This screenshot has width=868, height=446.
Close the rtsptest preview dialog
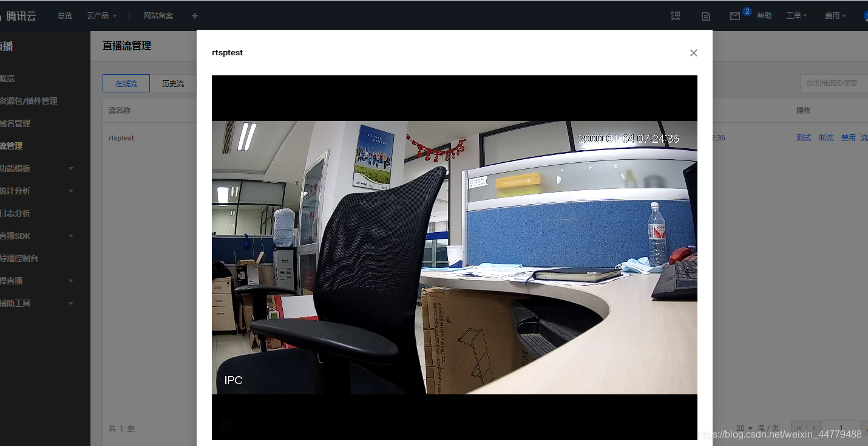tap(694, 53)
